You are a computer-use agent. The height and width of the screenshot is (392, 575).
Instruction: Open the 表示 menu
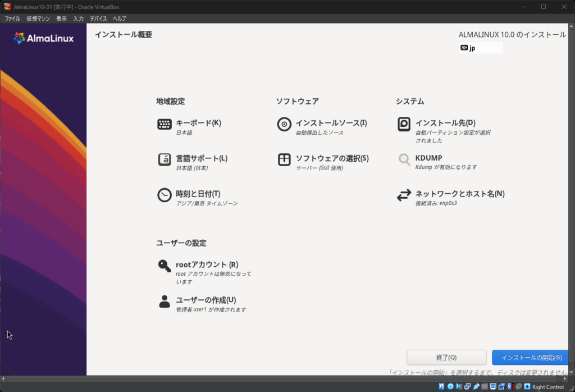[61, 19]
